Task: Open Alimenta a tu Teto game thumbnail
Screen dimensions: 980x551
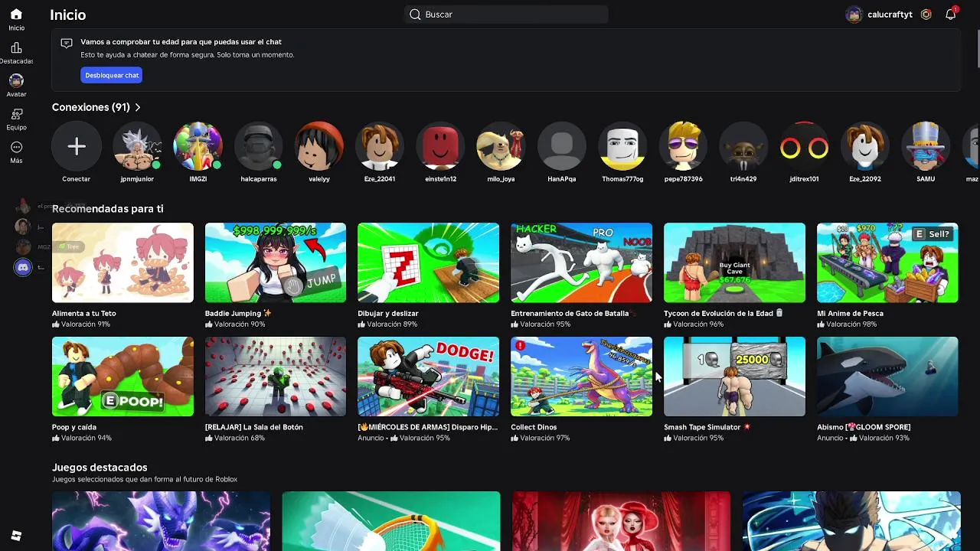Action: pos(122,262)
